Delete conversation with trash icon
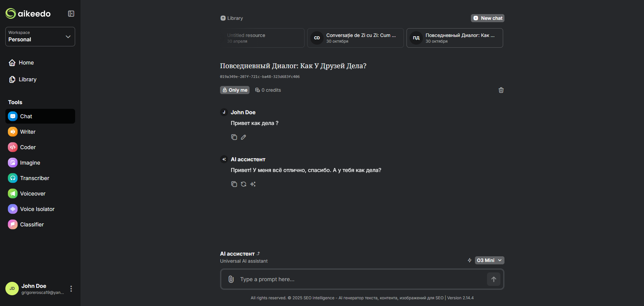644x306 pixels. (x=501, y=90)
